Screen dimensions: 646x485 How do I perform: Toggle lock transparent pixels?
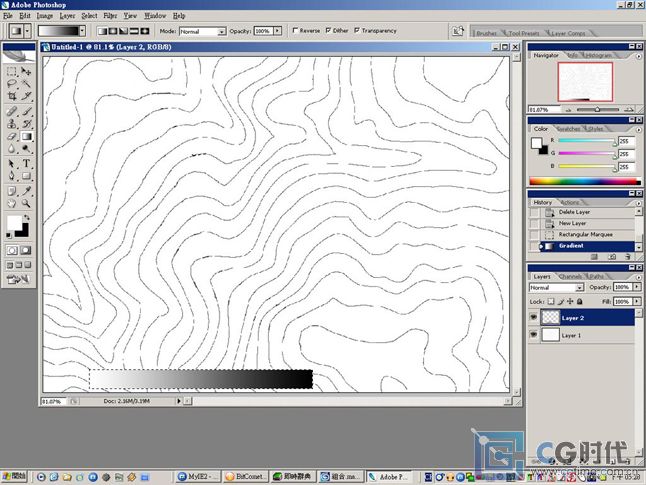(x=550, y=302)
